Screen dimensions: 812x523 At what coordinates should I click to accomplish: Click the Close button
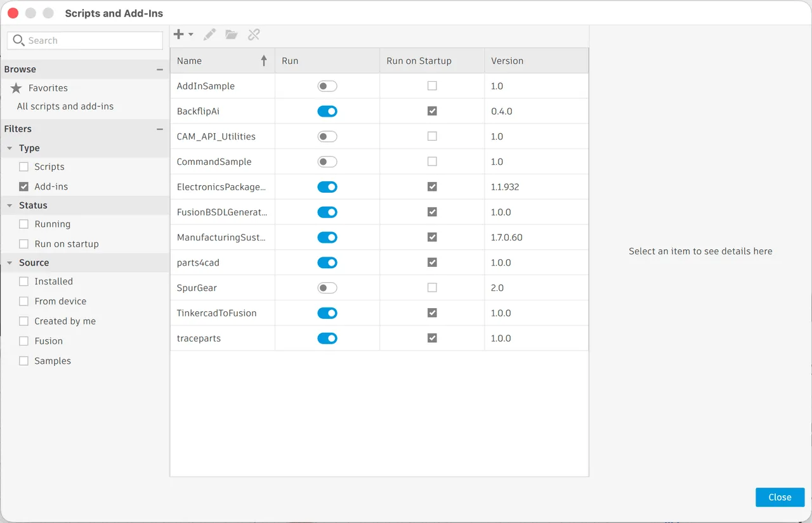[x=780, y=497]
